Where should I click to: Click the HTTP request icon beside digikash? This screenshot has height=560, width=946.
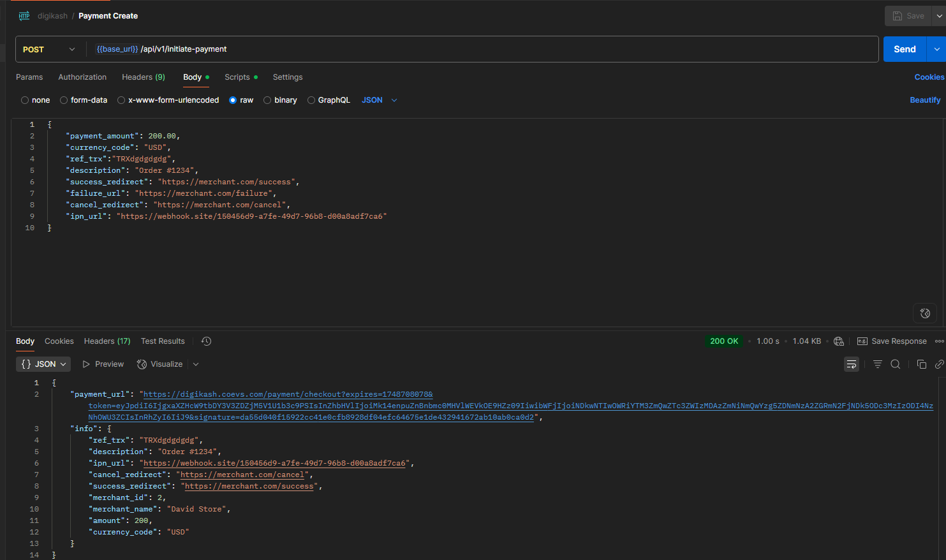[24, 16]
